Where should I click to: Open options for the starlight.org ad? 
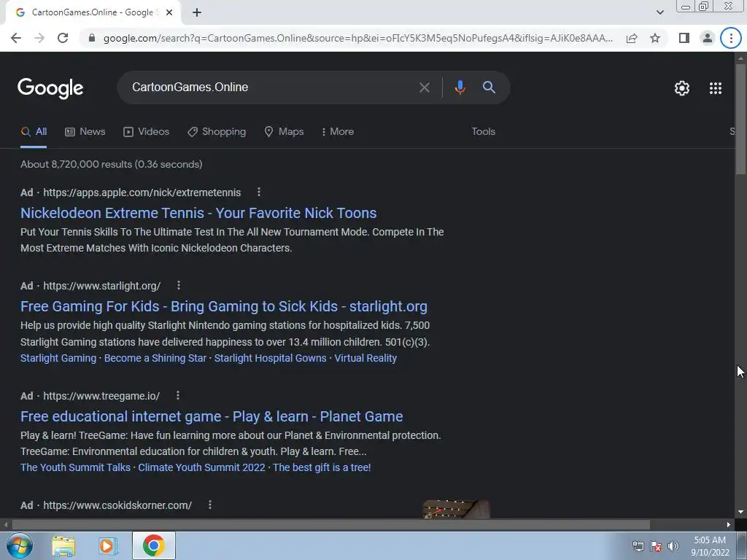179,285
